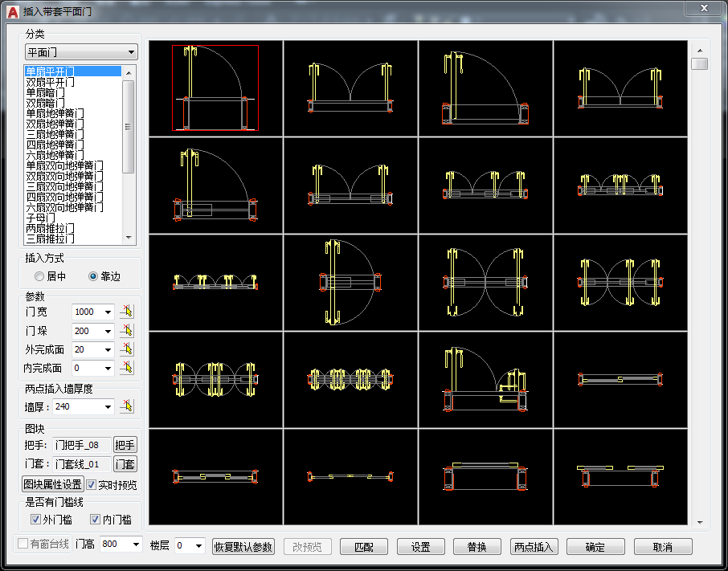Click 恢复默认参数 button
This screenshot has height=571, width=728.
[x=243, y=547]
